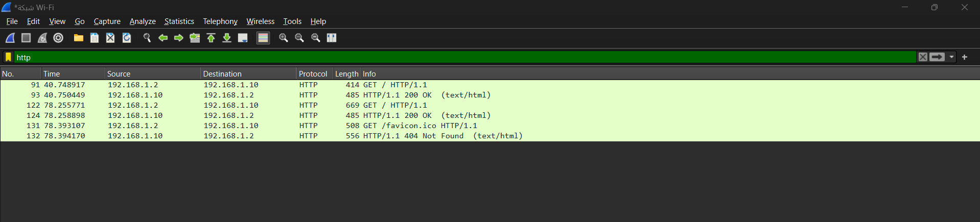980x222 pixels.
Task: Restart the current capture
Action: (42, 38)
